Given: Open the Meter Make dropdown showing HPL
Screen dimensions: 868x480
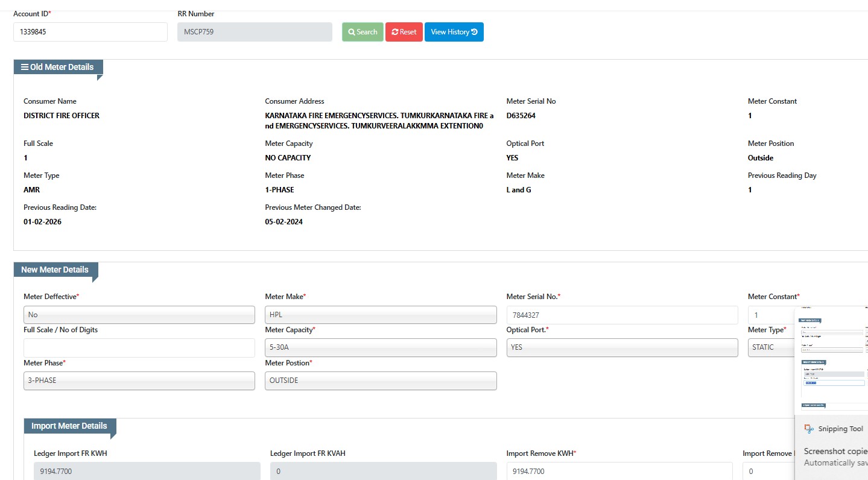Looking at the screenshot, I should 381,315.
